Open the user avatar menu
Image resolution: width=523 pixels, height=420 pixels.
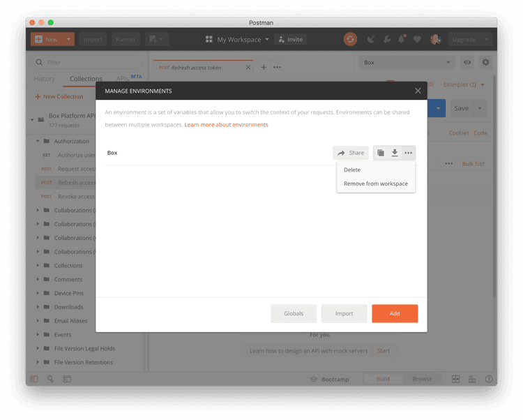[435, 39]
